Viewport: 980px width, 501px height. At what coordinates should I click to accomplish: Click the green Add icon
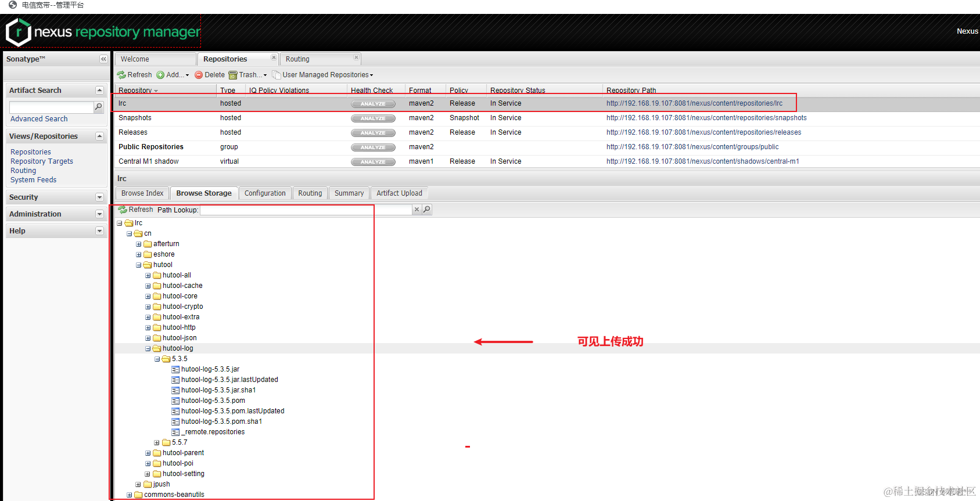[x=160, y=75]
